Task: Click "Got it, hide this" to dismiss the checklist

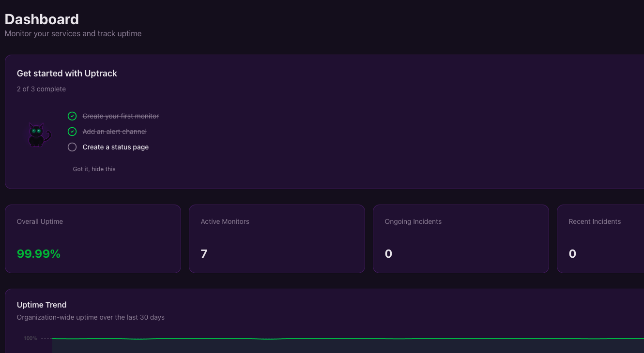Action: click(94, 169)
